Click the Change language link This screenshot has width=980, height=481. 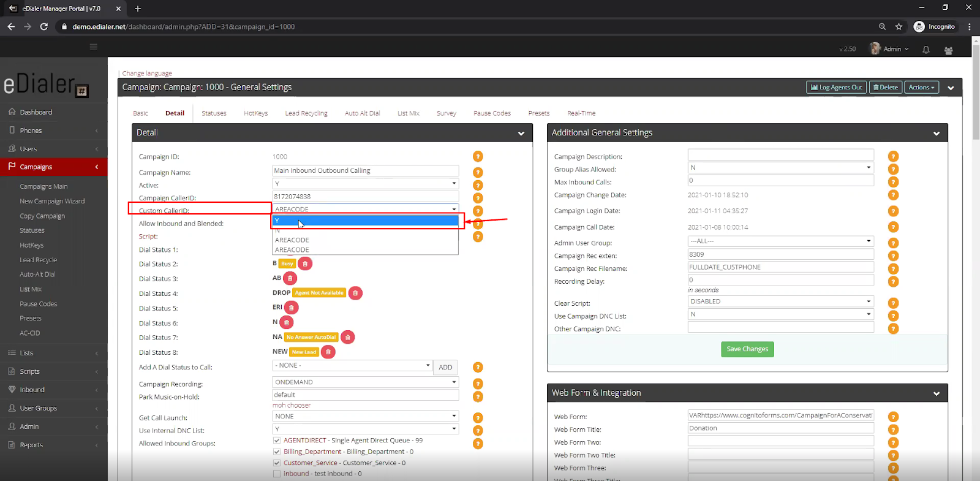coord(147,73)
